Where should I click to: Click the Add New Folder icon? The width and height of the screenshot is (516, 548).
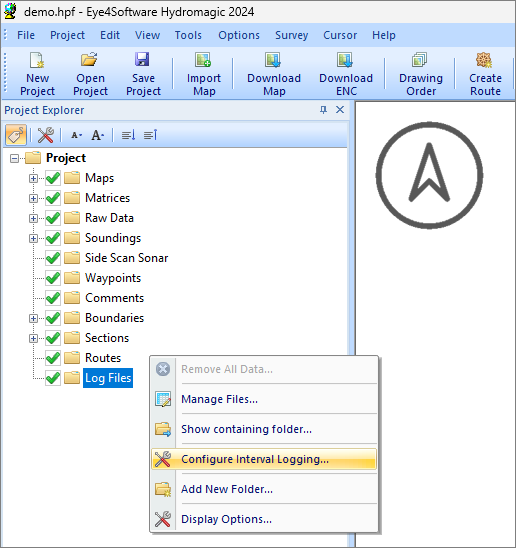163,489
